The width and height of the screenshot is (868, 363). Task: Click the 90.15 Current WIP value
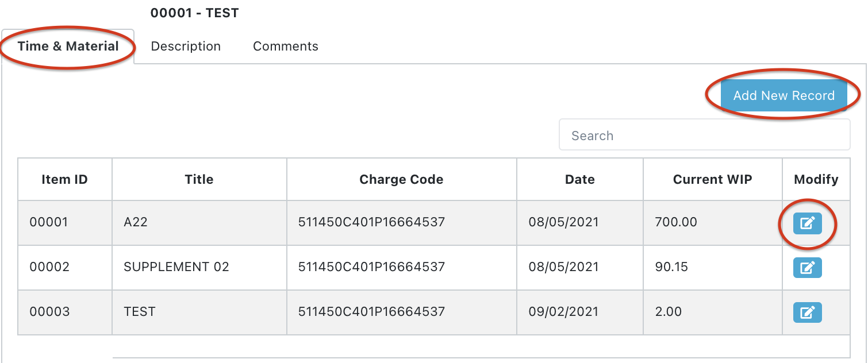coord(671,267)
